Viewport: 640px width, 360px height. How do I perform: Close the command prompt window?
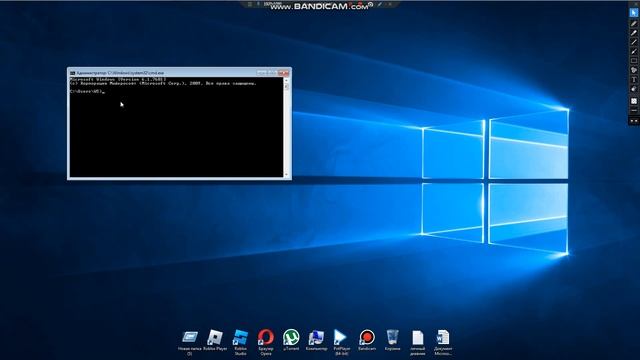tap(283, 73)
